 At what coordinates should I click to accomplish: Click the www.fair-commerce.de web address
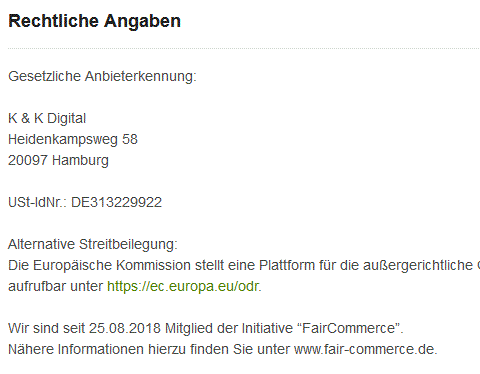(365, 349)
